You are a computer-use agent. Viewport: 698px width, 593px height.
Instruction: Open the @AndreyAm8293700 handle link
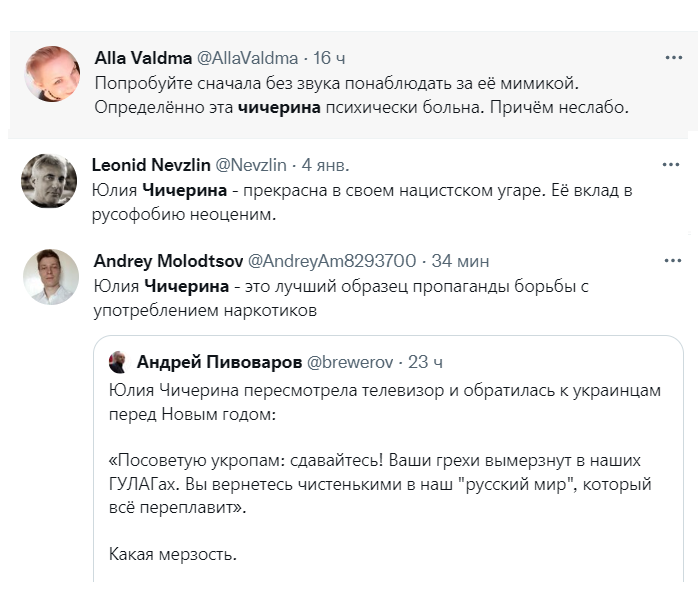(331, 261)
